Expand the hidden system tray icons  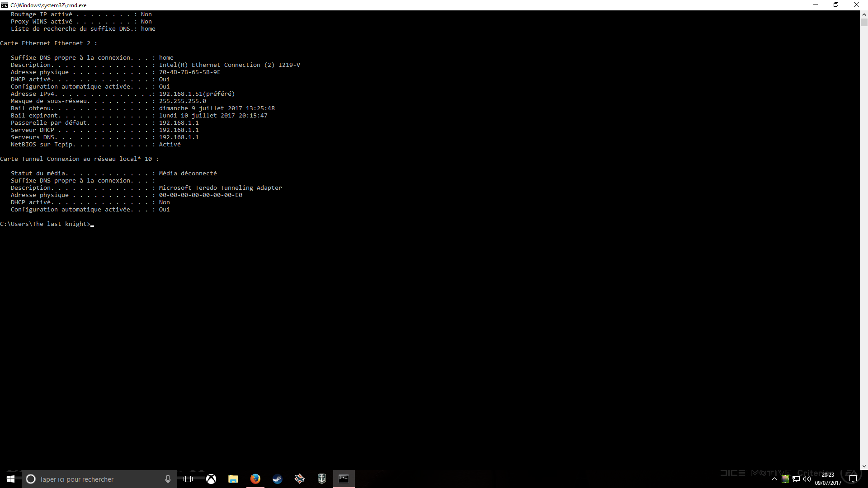click(x=774, y=479)
